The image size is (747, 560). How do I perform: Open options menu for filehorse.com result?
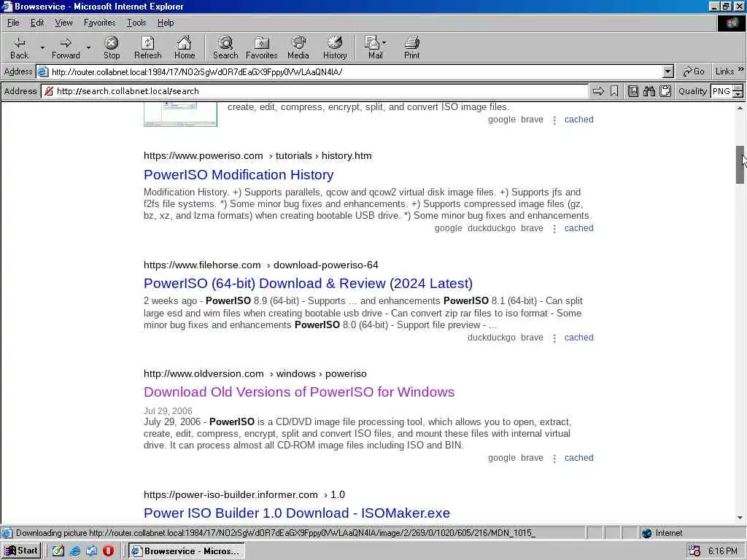[x=554, y=338]
